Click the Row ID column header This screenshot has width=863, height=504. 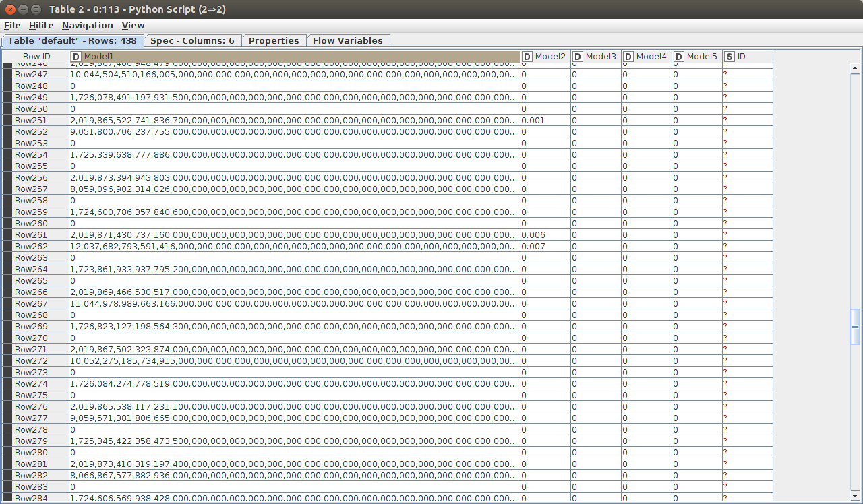pos(36,57)
